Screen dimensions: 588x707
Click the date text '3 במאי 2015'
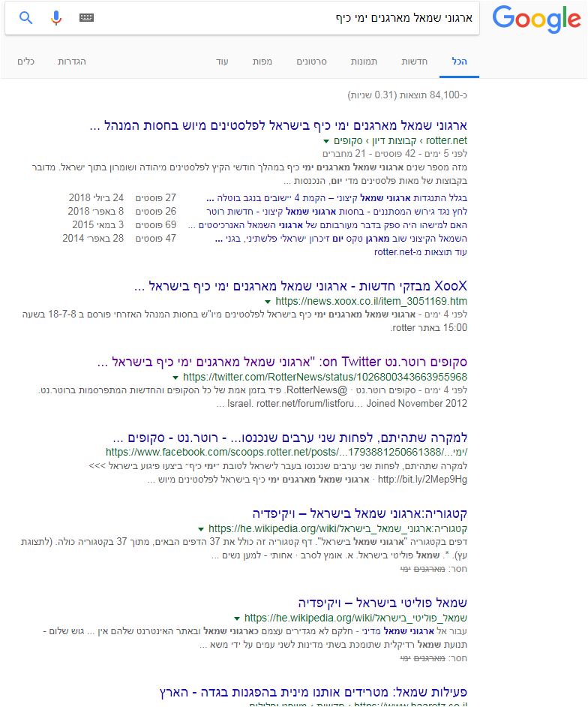click(97, 225)
